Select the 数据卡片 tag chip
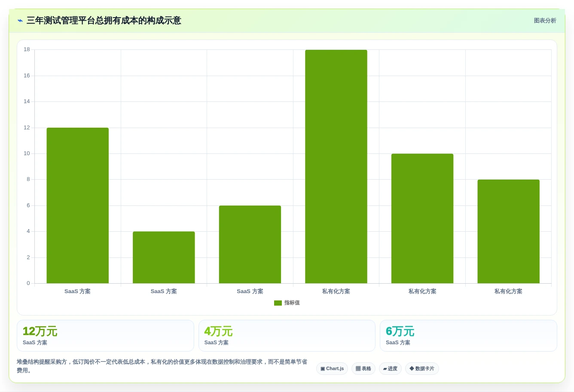Viewport: 574px width, 392px height. pyautogui.click(x=422, y=369)
